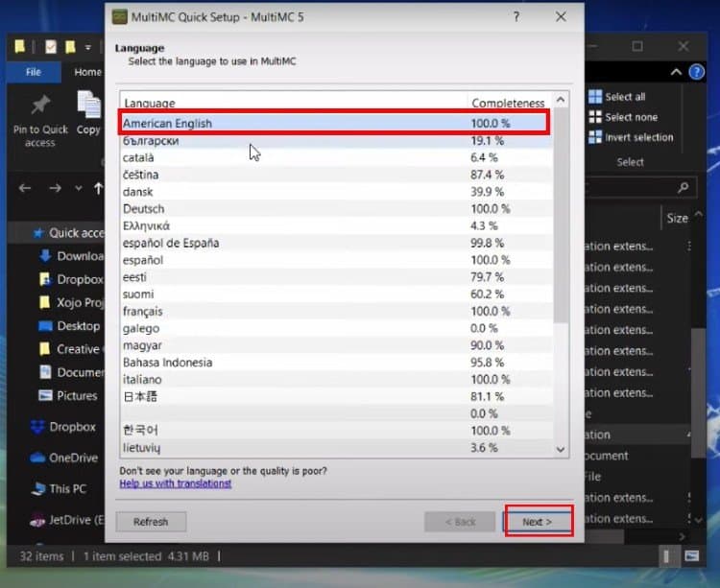Select American English language row
Viewport: 720px width, 588px height.
tap(334, 123)
